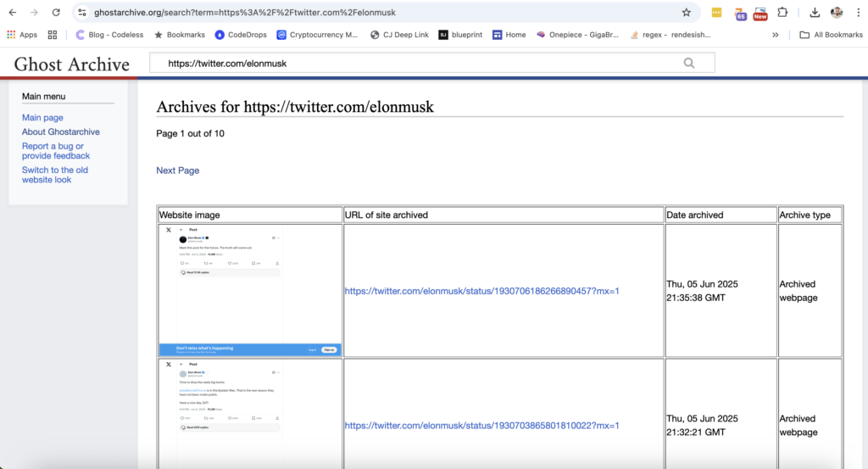The image size is (868, 469).
Task: Click the Ghost Archive logo title
Action: pyautogui.click(x=71, y=64)
